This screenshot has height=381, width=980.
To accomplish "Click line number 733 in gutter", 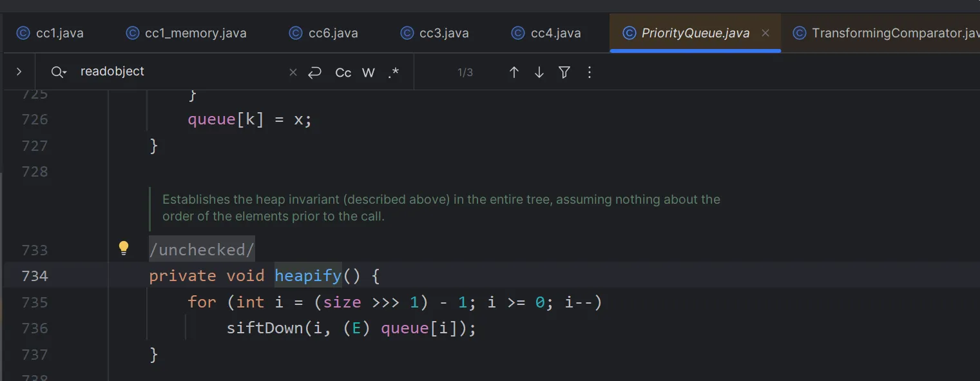I will click(35, 249).
